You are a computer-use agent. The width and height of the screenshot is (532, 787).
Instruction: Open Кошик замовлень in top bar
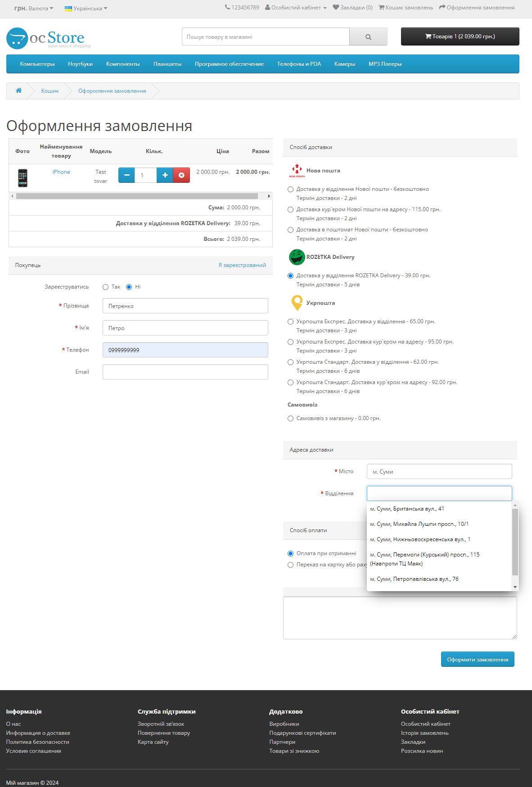click(x=406, y=8)
